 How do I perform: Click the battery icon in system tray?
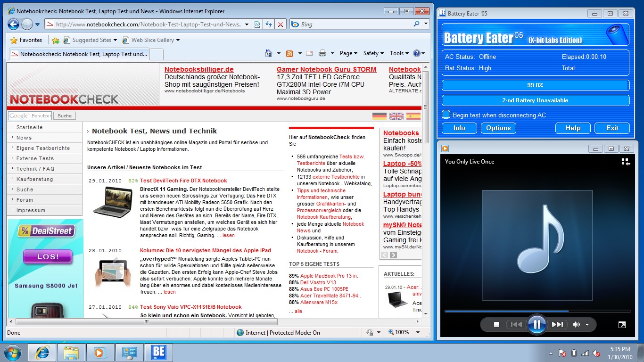pos(574,353)
